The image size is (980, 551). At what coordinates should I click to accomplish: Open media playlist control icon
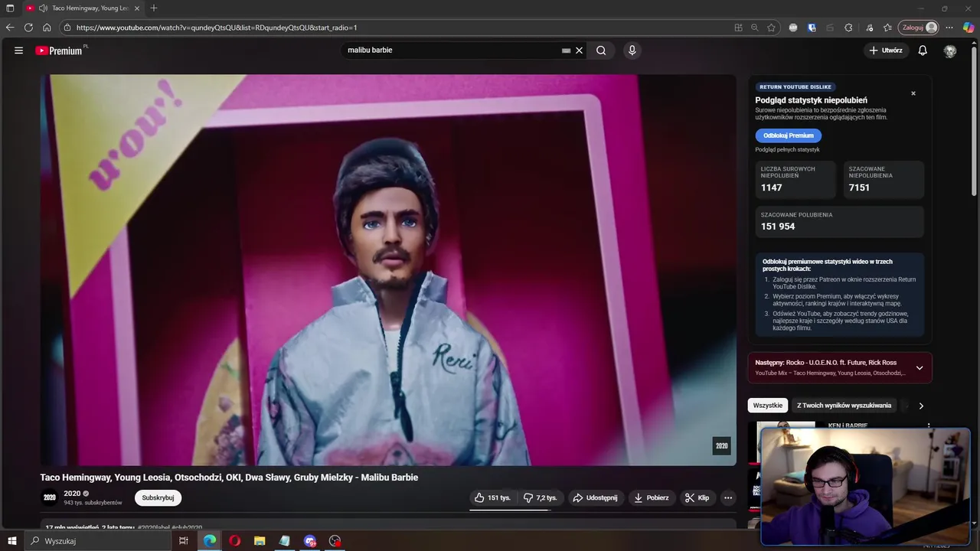click(869, 28)
